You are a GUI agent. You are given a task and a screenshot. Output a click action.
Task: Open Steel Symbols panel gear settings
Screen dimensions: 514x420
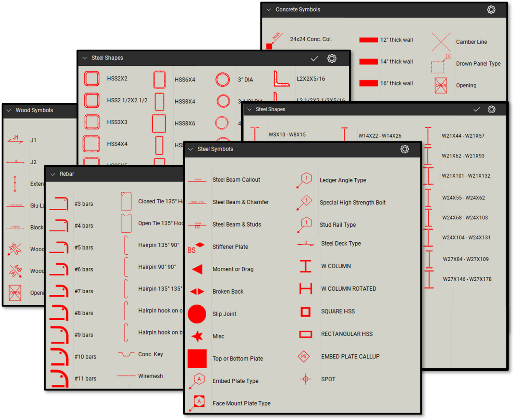point(405,149)
